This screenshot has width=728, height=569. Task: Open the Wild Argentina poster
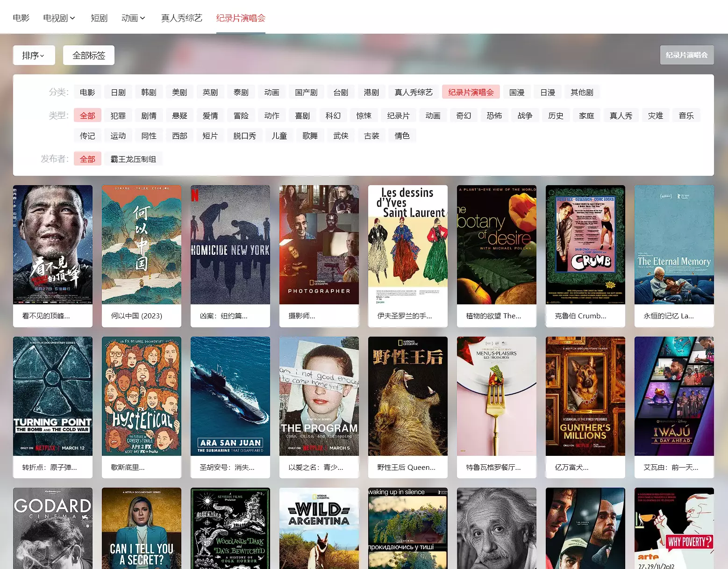(x=319, y=528)
